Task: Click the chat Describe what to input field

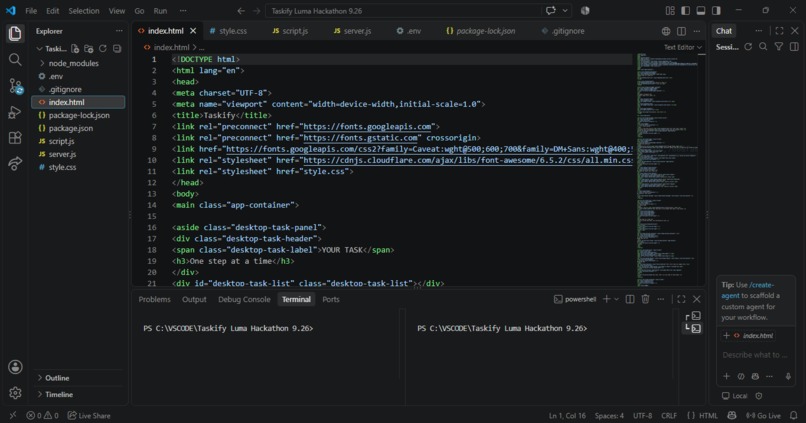Action: [x=756, y=355]
